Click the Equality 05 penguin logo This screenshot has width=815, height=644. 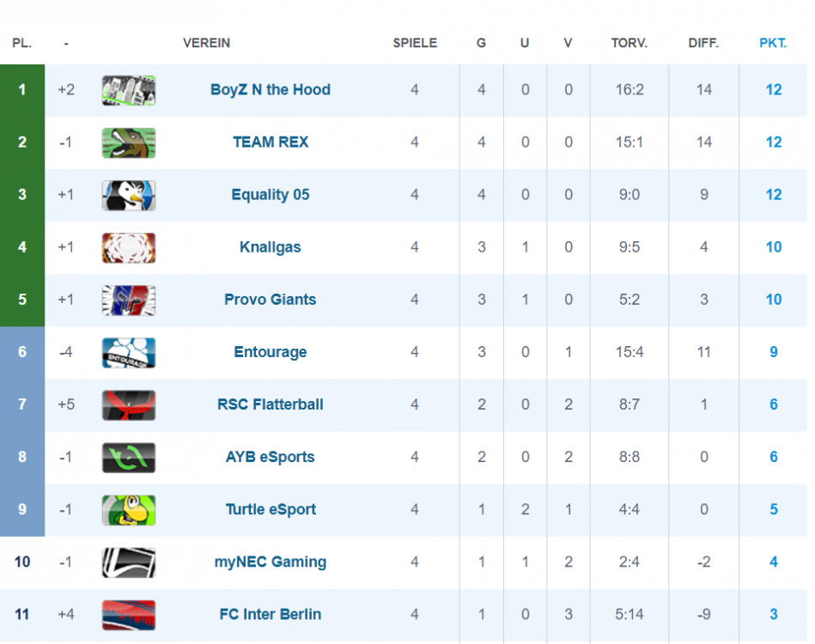point(128,195)
